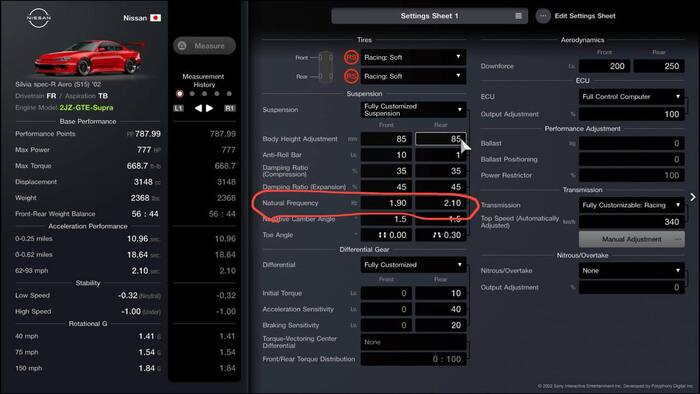
Task: Go to next page with right chevron
Action: (x=692, y=197)
